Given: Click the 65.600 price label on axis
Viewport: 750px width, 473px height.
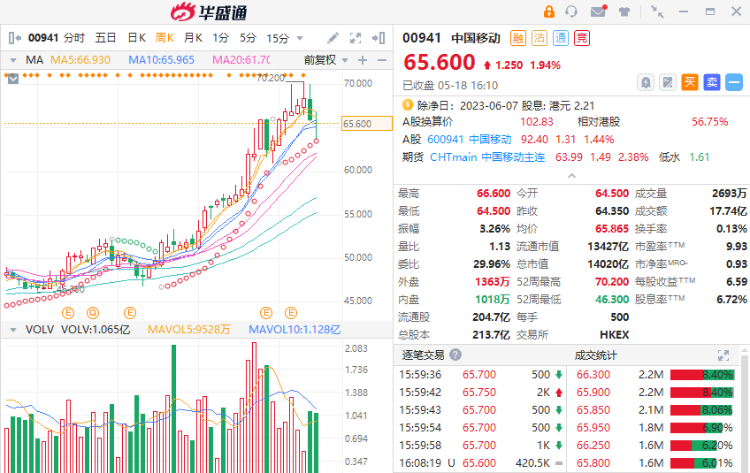Looking at the screenshot, I should tap(366, 124).
